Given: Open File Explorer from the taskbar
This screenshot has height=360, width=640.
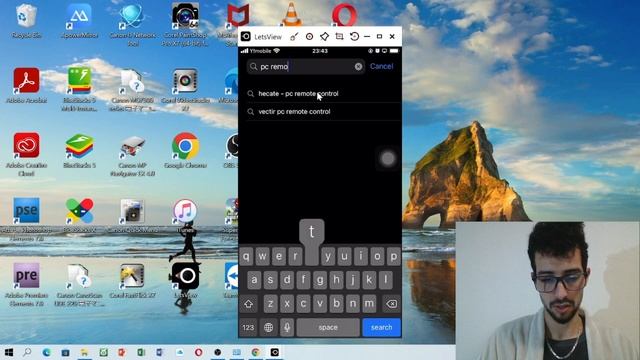Looking at the screenshot, I should [x=84, y=352].
